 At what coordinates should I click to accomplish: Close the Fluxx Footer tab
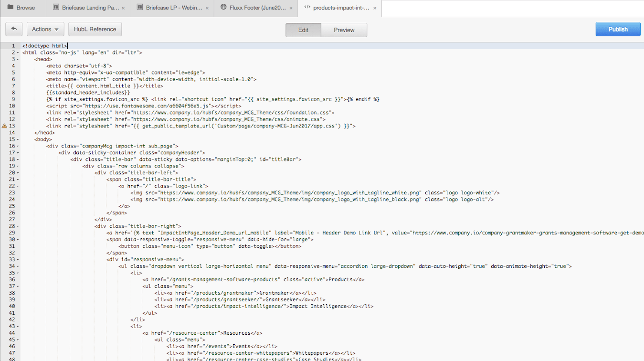[291, 8]
